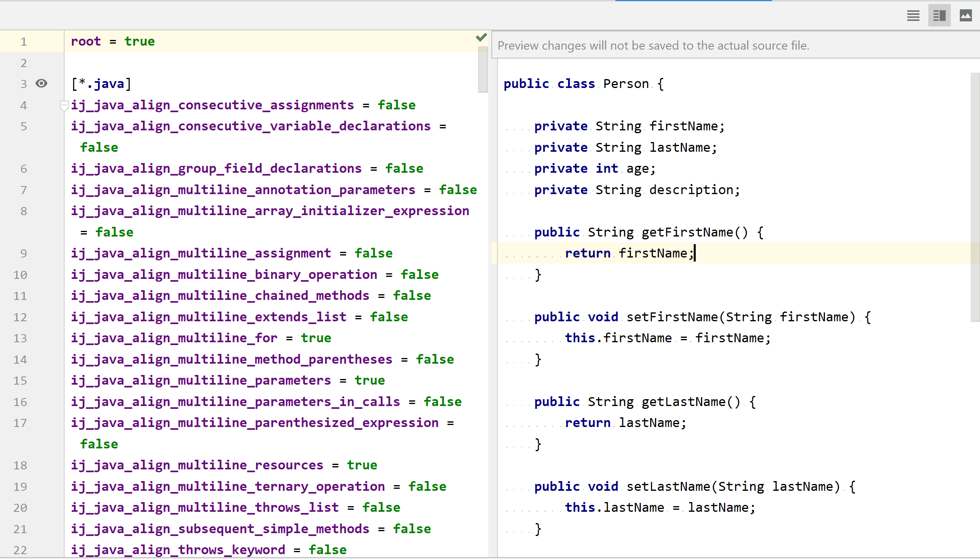Select editor and preview split view icon
The image size is (980, 559).
pos(939,16)
